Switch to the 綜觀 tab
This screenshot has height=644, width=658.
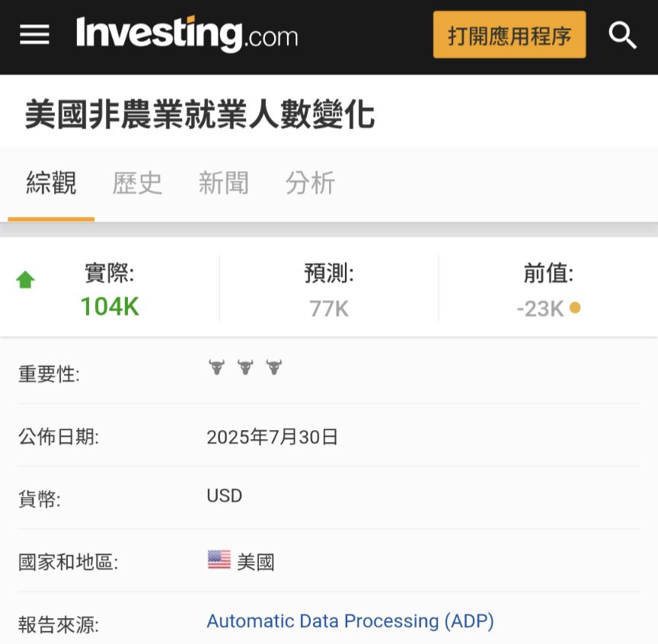[51, 183]
